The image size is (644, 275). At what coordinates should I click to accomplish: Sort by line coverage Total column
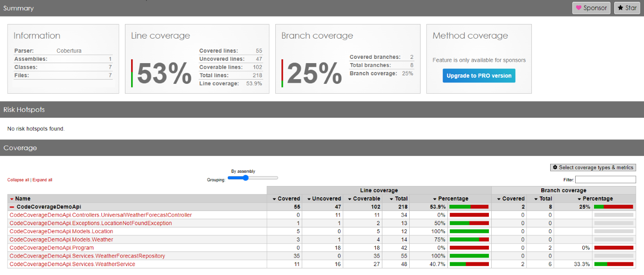coord(398,199)
